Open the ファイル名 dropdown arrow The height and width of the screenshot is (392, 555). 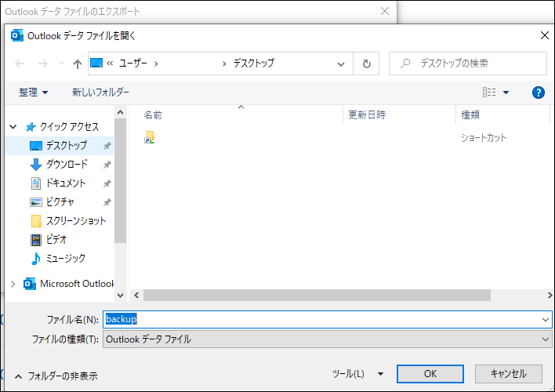coord(545,320)
